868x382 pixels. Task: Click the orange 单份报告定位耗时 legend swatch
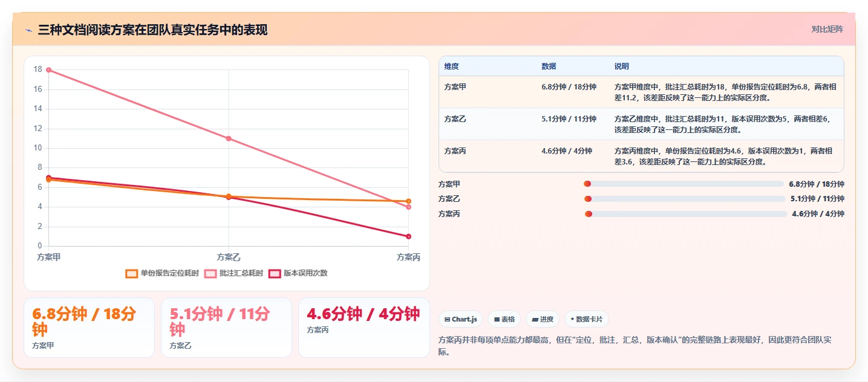pos(132,273)
